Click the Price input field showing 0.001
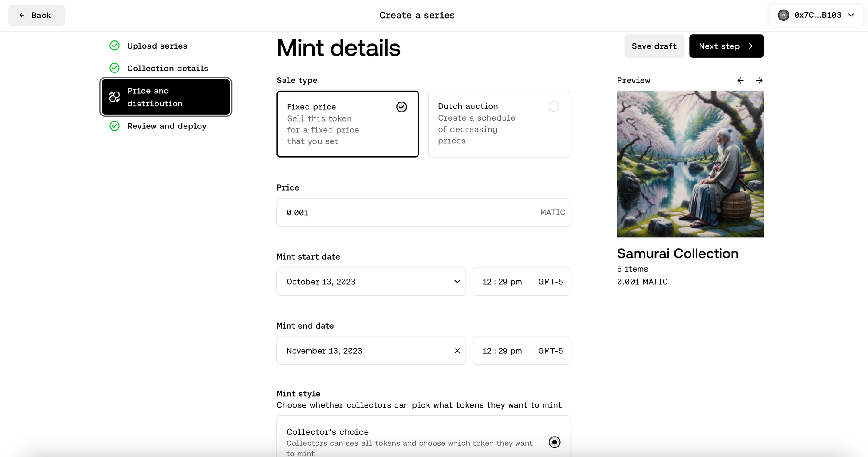This screenshot has height=457, width=868. pyautogui.click(x=423, y=212)
